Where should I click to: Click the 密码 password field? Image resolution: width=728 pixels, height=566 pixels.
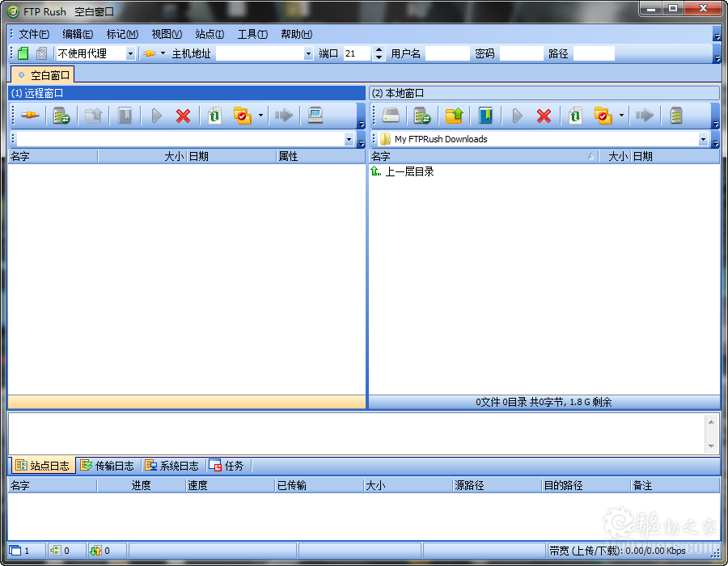[x=521, y=53]
